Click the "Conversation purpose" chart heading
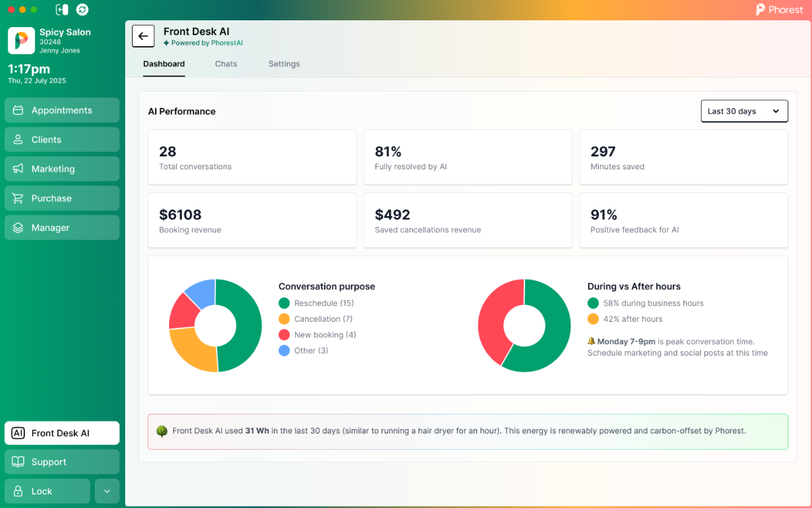The width and height of the screenshot is (812, 508). coord(327,287)
